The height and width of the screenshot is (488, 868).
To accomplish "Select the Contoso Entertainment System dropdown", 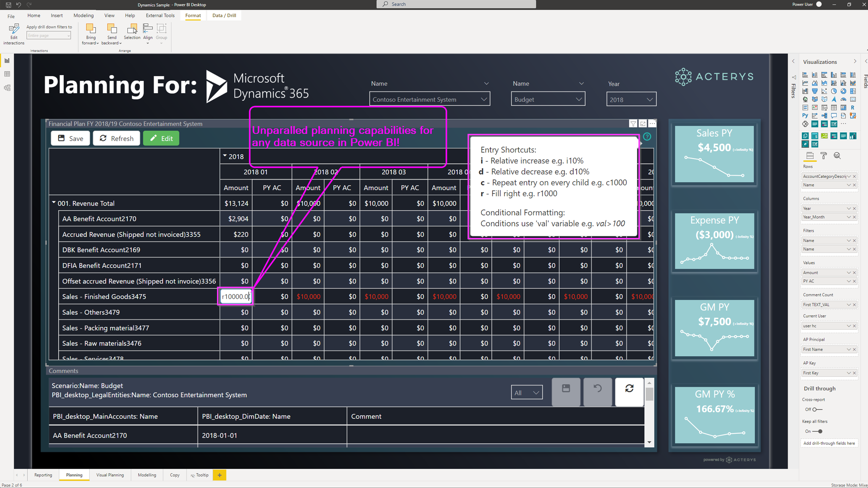I will pyautogui.click(x=429, y=99).
